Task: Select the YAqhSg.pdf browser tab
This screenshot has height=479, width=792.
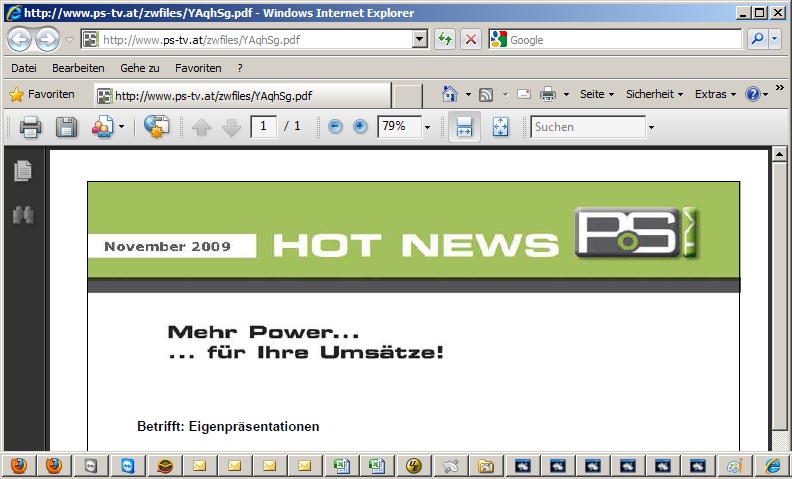Action: (x=242, y=95)
